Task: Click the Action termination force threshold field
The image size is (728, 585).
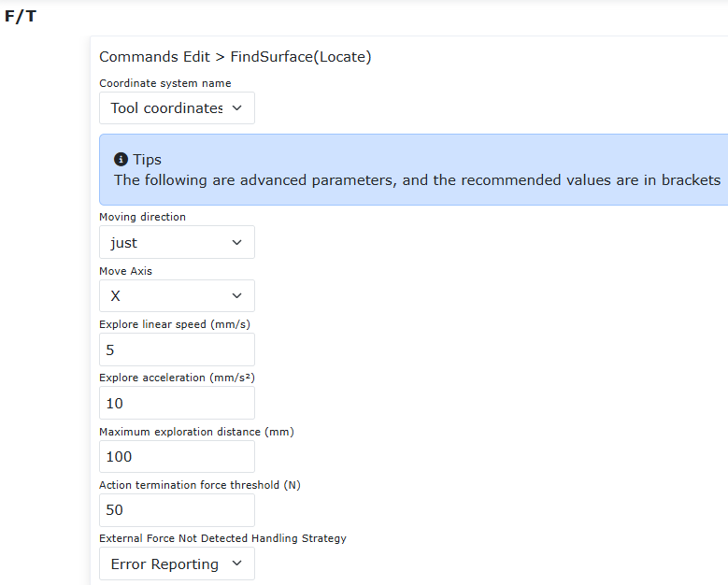Action: [177, 510]
